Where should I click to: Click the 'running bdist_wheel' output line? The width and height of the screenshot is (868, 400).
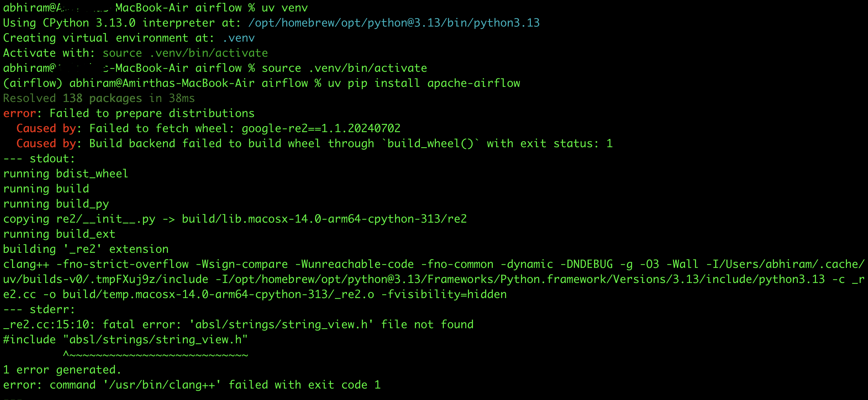click(x=65, y=174)
